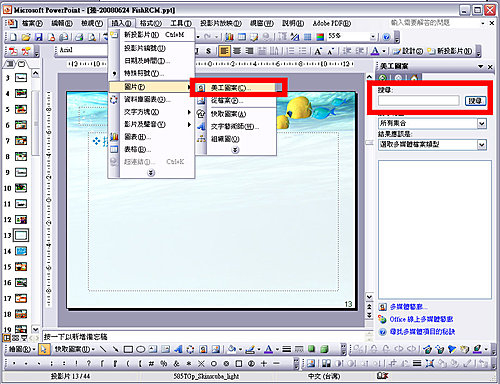Toggle bulleted list button
The image size is (500, 384).
coord(302,51)
